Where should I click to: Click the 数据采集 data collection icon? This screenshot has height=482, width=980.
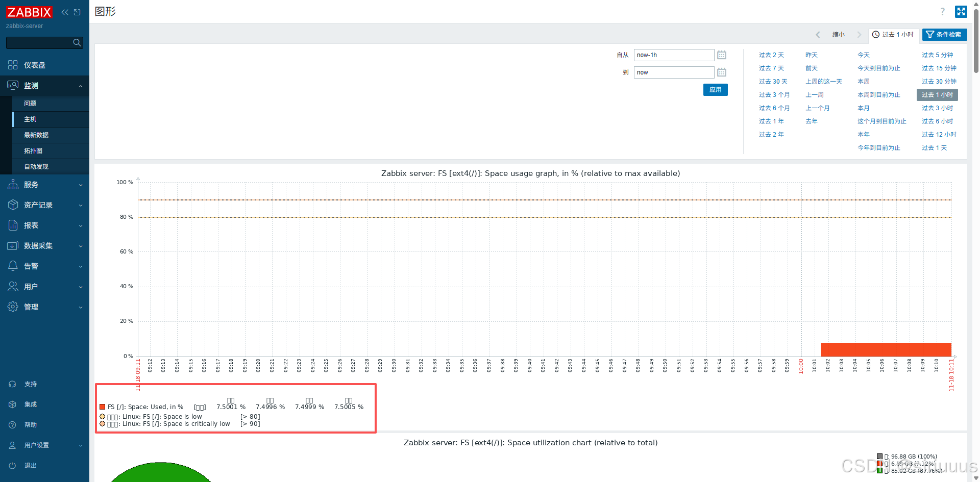[x=13, y=245]
